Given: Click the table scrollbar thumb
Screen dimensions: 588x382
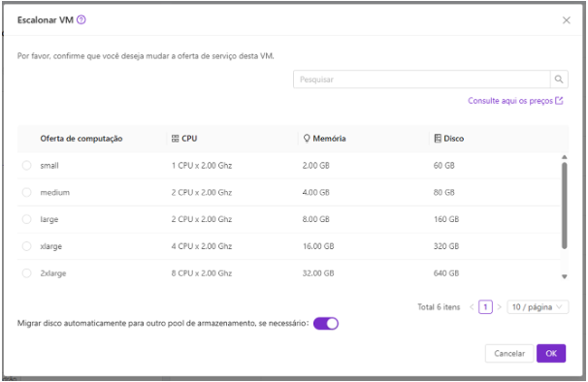Looking at the screenshot, I should (x=564, y=206).
